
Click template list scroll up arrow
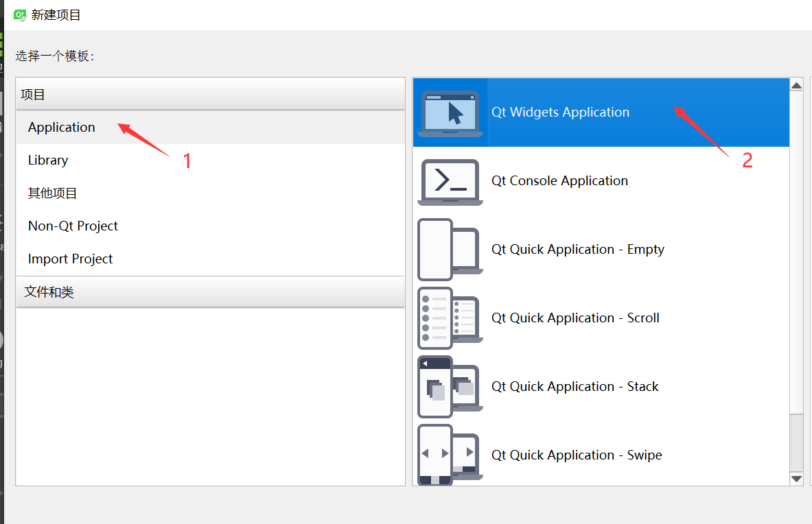pyautogui.click(x=796, y=85)
